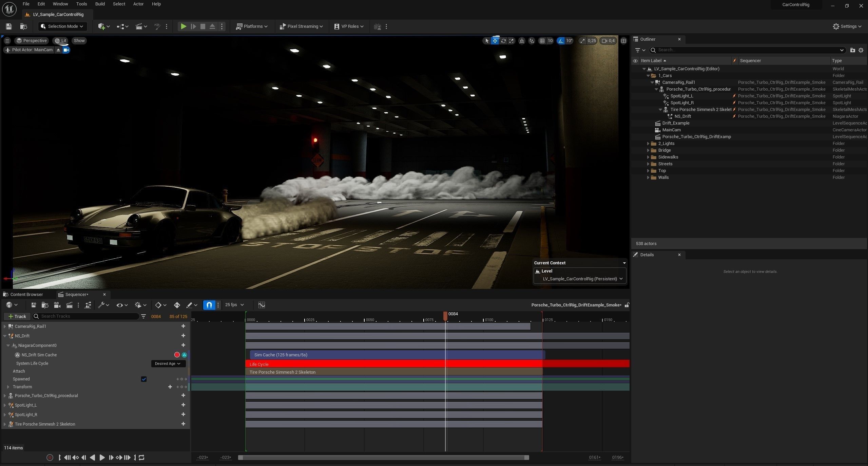The image size is (868, 466).
Task: Click the cyan sim cache cube icon
Action: pos(184,355)
